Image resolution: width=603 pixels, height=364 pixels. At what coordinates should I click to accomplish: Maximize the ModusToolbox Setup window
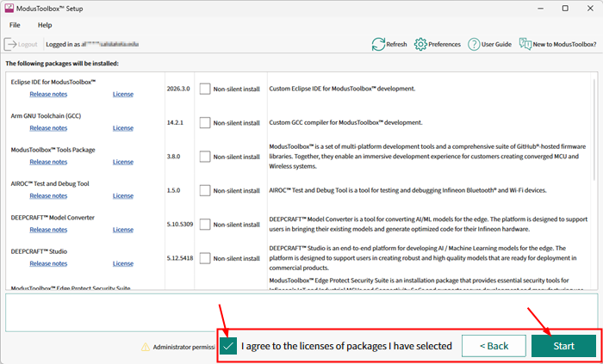pos(565,8)
